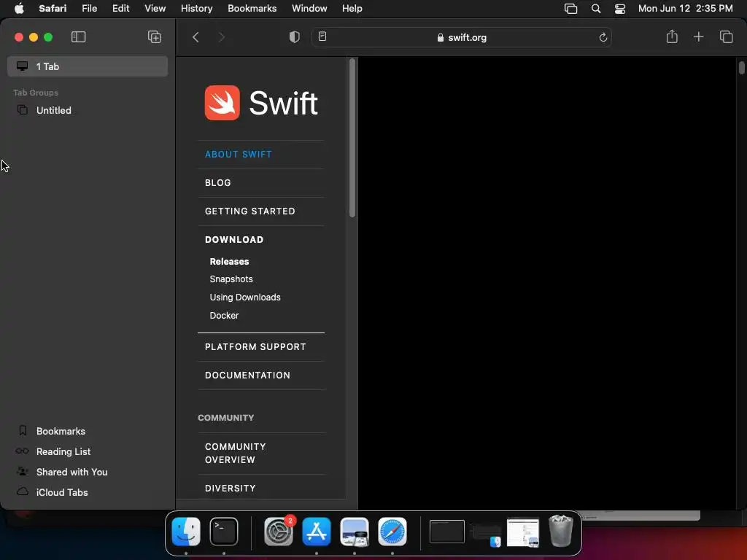747x560 pixels.
Task: Open the Diversity link
Action: click(x=230, y=488)
